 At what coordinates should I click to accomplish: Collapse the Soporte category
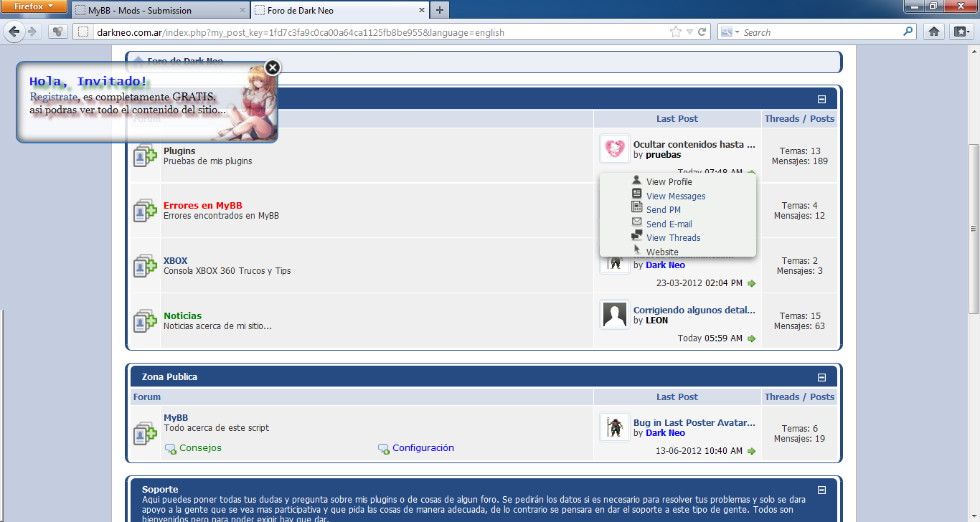[x=822, y=490]
